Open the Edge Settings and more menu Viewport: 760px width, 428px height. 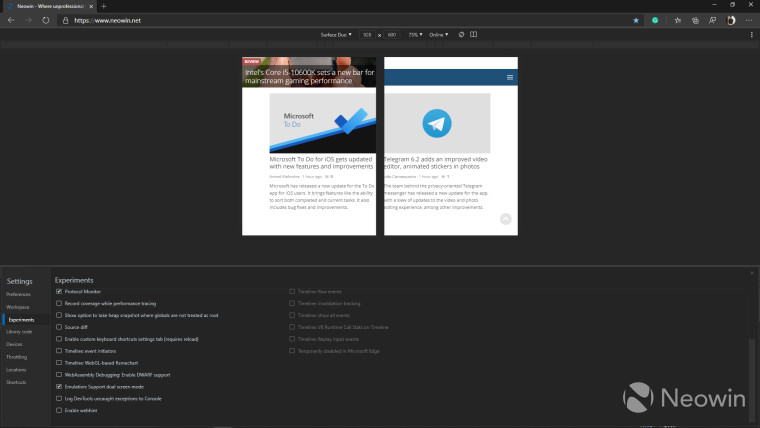point(749,20)
